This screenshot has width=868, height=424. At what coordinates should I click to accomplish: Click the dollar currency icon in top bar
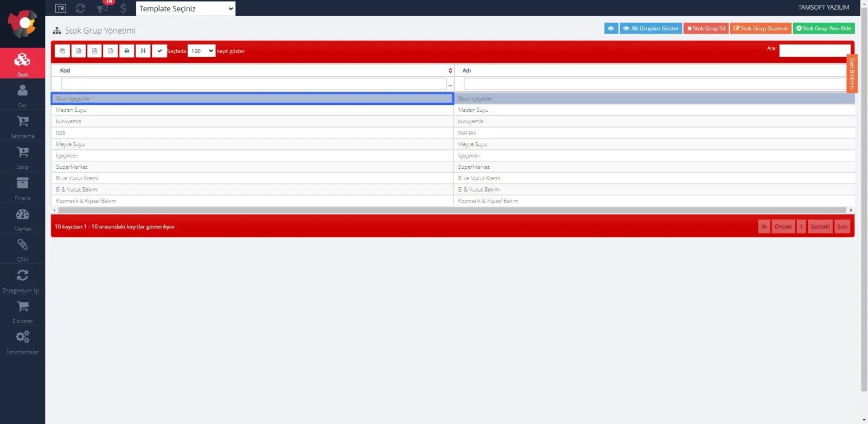point(123,8)
